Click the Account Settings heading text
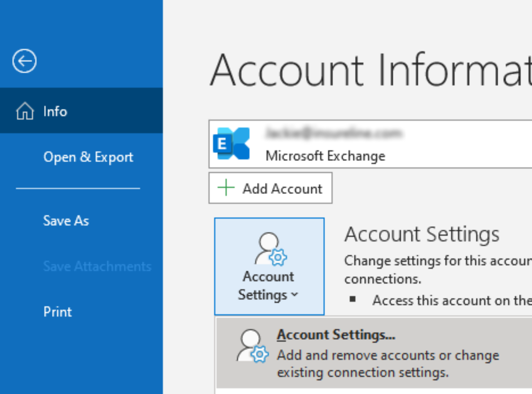 pyautogui.click(x=422, y=234)
